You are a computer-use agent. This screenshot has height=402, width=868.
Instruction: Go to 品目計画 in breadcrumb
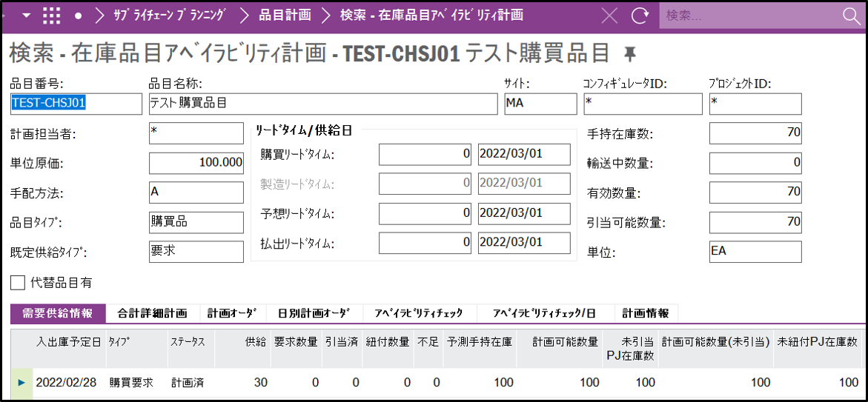click(x=285, y=16)
